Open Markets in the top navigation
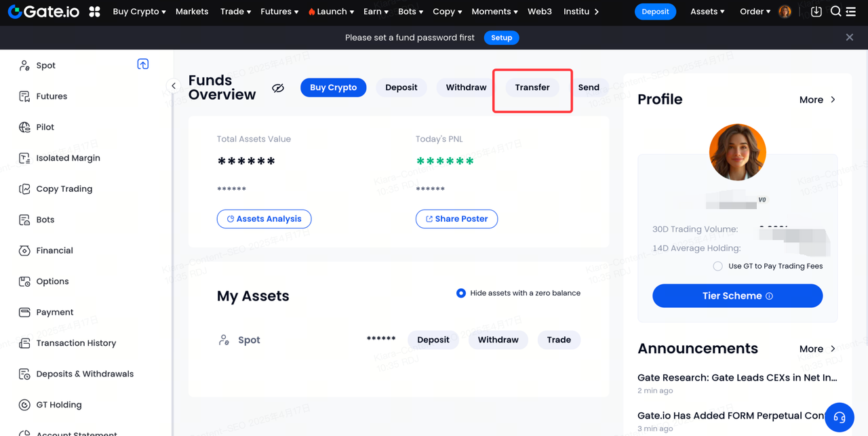Viewport: 868px width, 436px height. tap(192, 12)
